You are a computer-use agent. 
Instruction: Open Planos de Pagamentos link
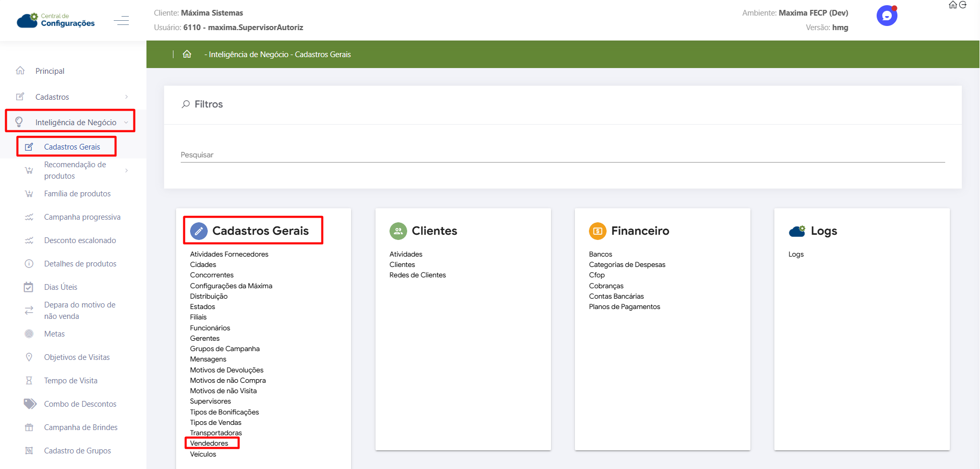(x=624, y=307)
